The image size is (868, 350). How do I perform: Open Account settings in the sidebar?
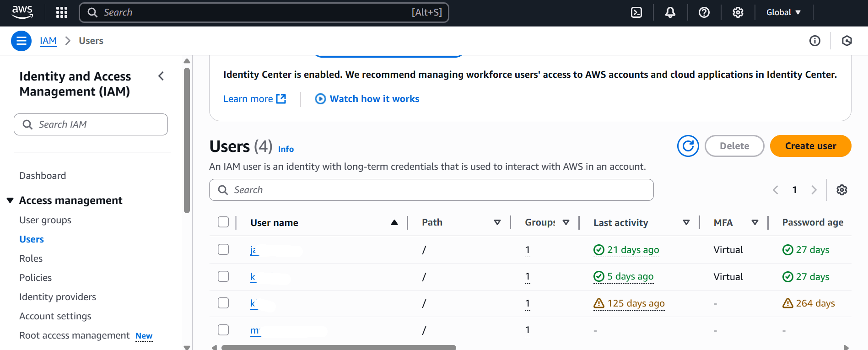pos(55,316)
